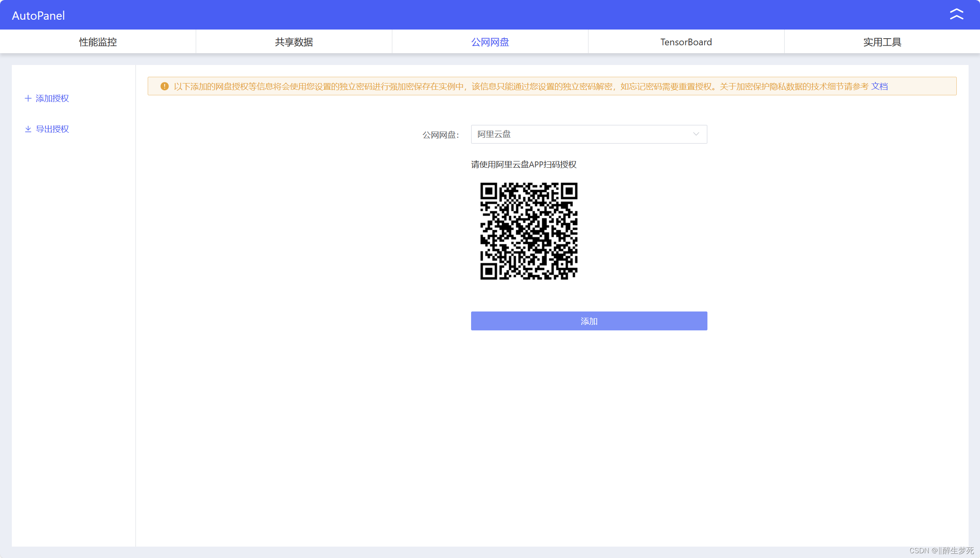Viewport: 980px width, 558px height.
Task: Click the 导出授权 sidebar link
Action: (52, 129)
